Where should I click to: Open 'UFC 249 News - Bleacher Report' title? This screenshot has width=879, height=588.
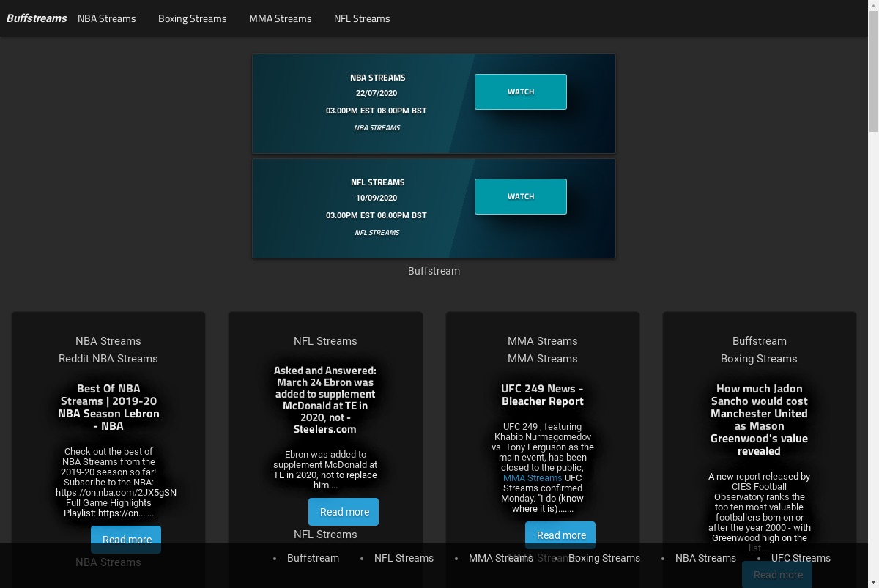[x=543, y=395]
